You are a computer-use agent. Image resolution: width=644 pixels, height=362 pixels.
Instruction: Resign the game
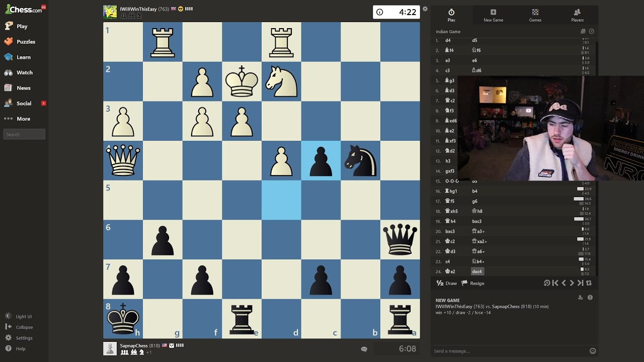tap(473, 283)
